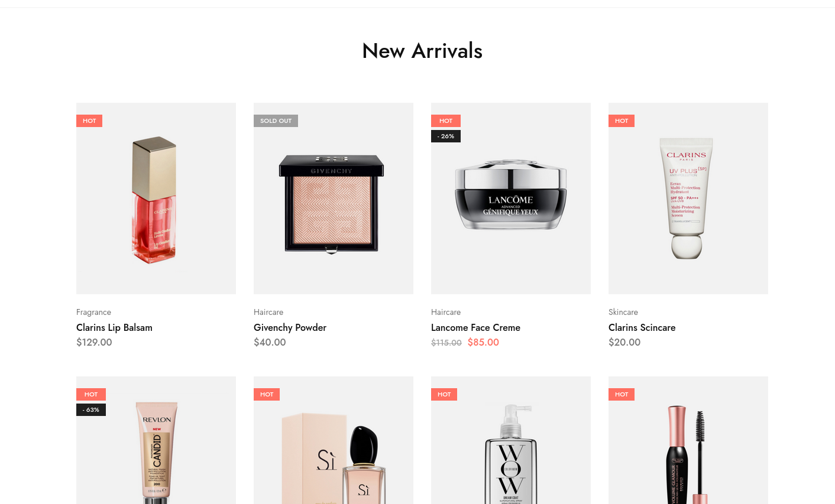The width and height of the screenshot is (835, 504).
Task: Open the Volume Glamour mascara image
Action: (x=688, y=440)
